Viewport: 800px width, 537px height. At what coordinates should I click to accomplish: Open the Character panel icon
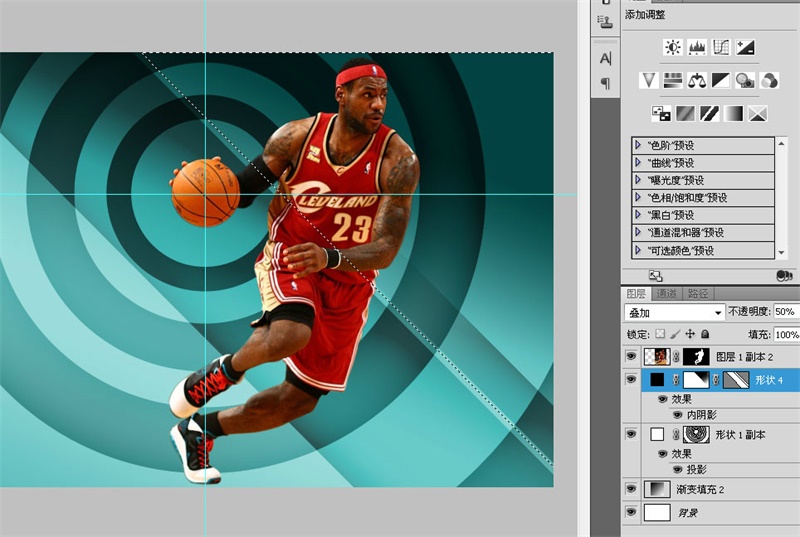click(x=605, y=59)
